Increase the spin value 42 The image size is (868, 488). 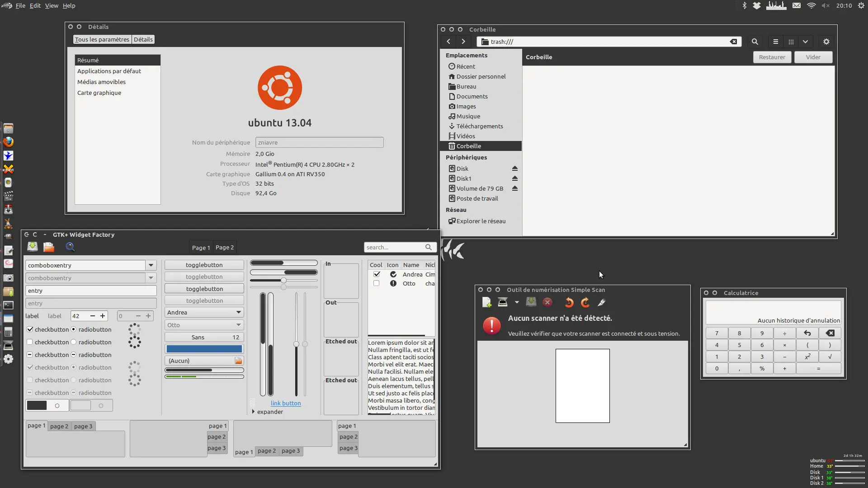[x=103, y=316]
